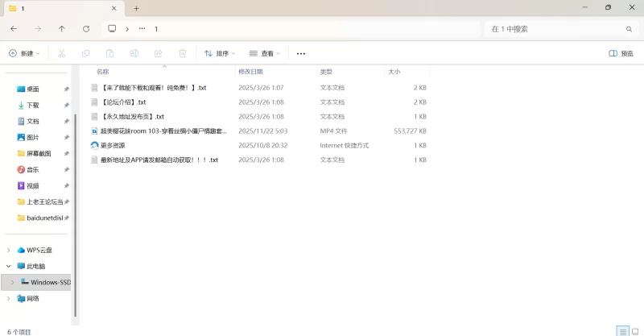
Task: Open the 查看 view dropdown
Action: 265,53
